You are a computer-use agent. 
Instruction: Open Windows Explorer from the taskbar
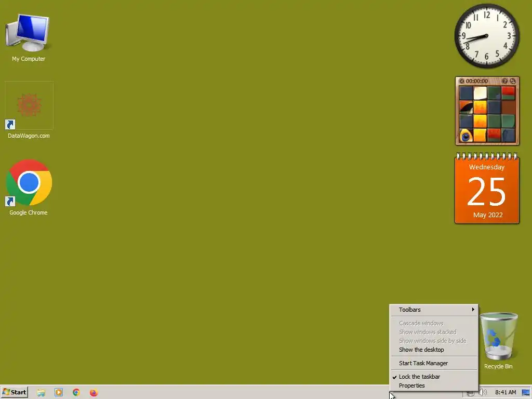point(41,393)
